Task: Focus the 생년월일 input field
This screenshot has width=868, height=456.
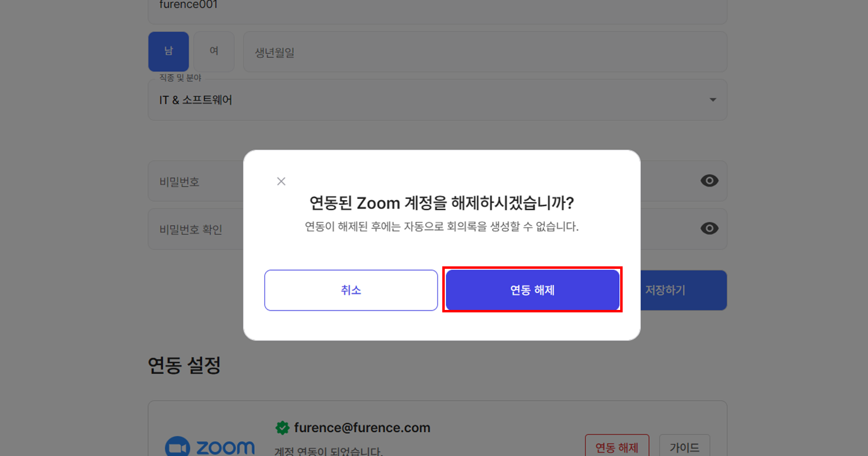Action: pyautogui.click(x=485, y=52)
